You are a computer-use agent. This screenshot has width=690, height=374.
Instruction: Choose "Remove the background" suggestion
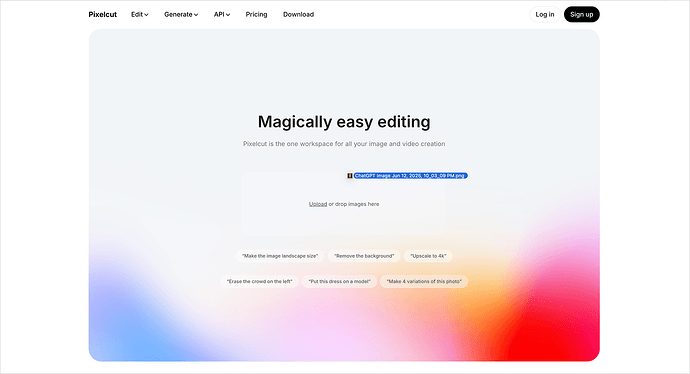(364, 256)
